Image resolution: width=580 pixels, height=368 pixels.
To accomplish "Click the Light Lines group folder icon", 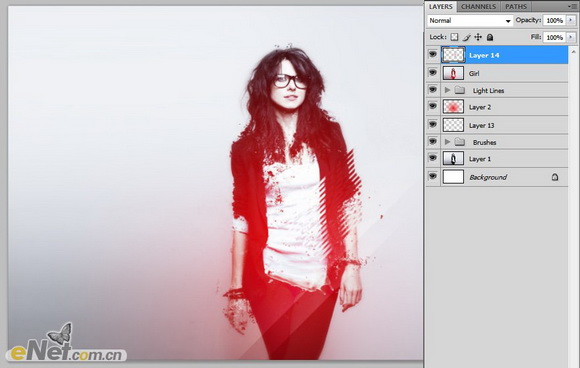I will (459, 90).
